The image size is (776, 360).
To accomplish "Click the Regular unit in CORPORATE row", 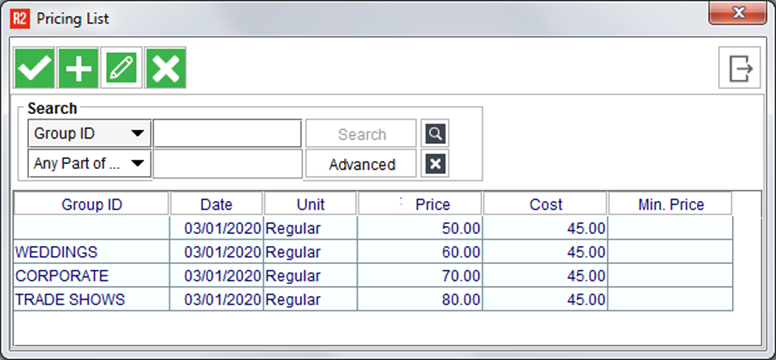I will [310, 275].
